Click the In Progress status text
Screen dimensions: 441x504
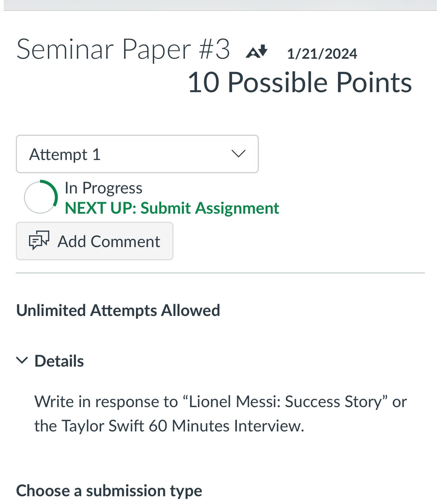click(104, 187)
